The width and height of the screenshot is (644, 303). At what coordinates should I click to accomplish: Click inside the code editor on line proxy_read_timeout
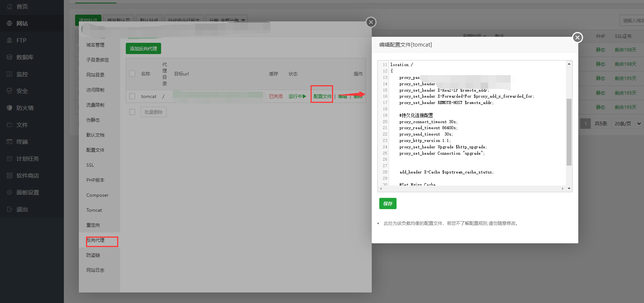click(428, 128)
